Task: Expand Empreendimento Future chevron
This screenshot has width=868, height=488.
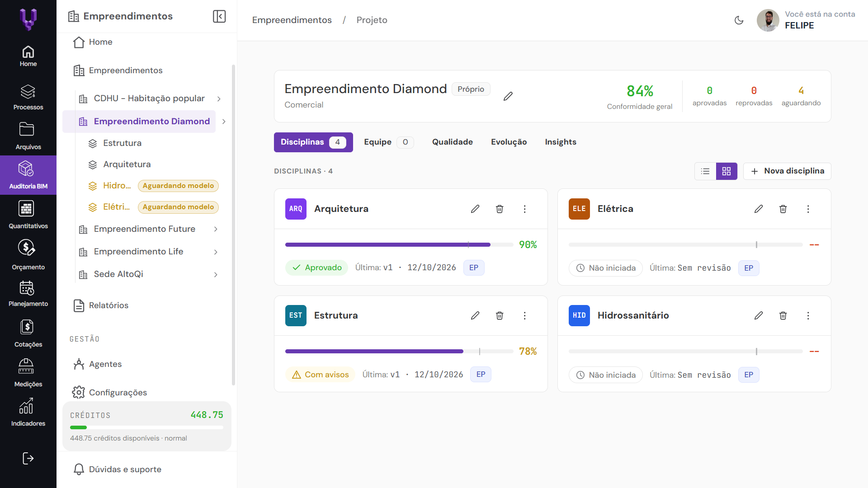Action: tap(216, 229)
